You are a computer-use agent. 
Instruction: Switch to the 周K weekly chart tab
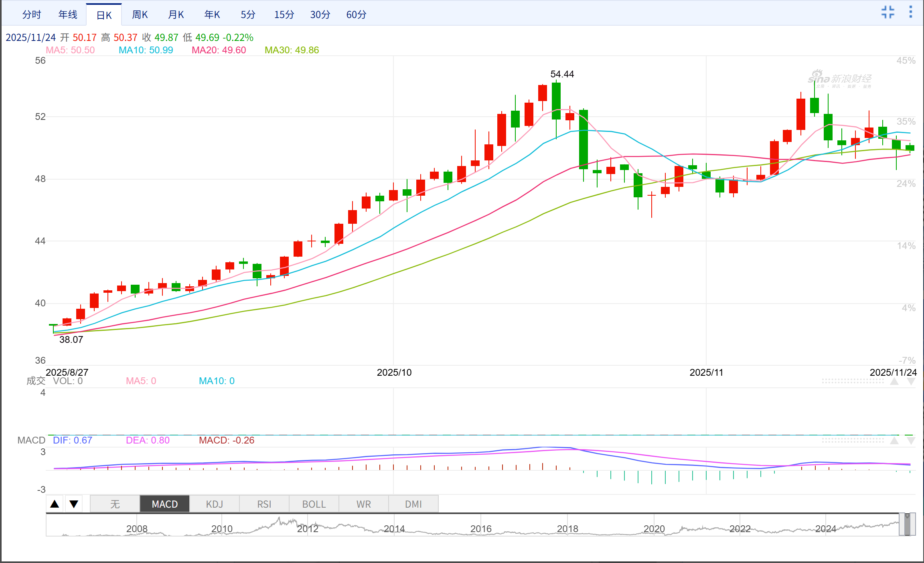[140, 15]
